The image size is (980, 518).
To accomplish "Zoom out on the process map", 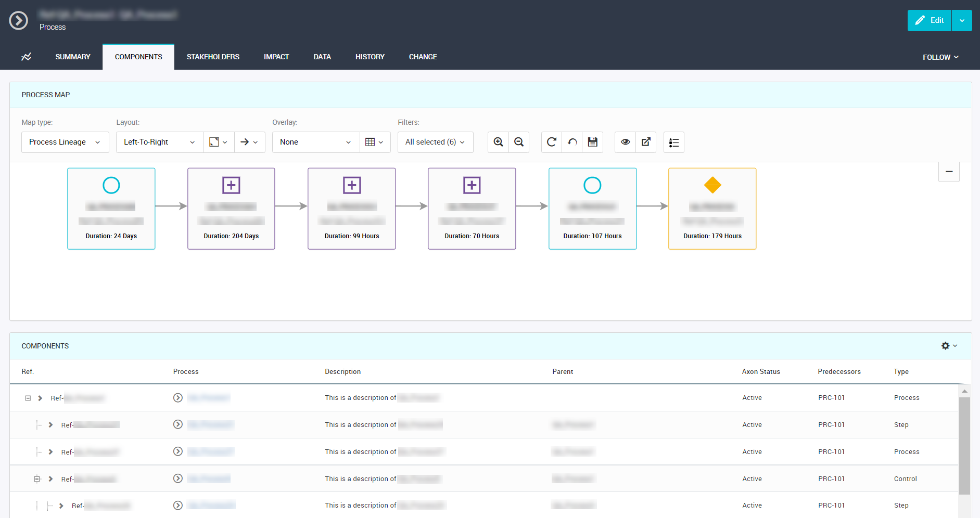I will coord(519,142).
